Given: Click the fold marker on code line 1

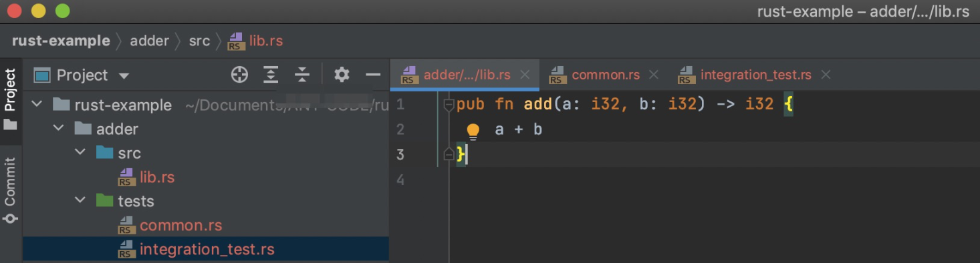Looking at the screenshot, I should click(449, 105).
